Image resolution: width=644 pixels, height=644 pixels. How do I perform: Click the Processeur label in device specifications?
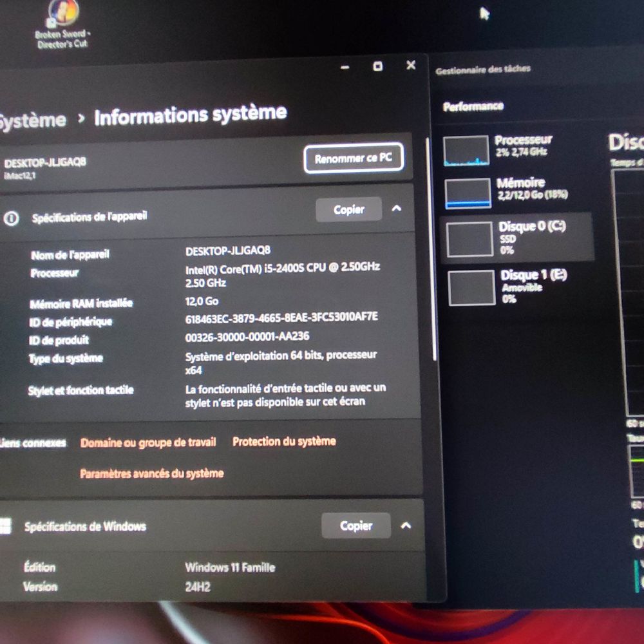(55, 273)
